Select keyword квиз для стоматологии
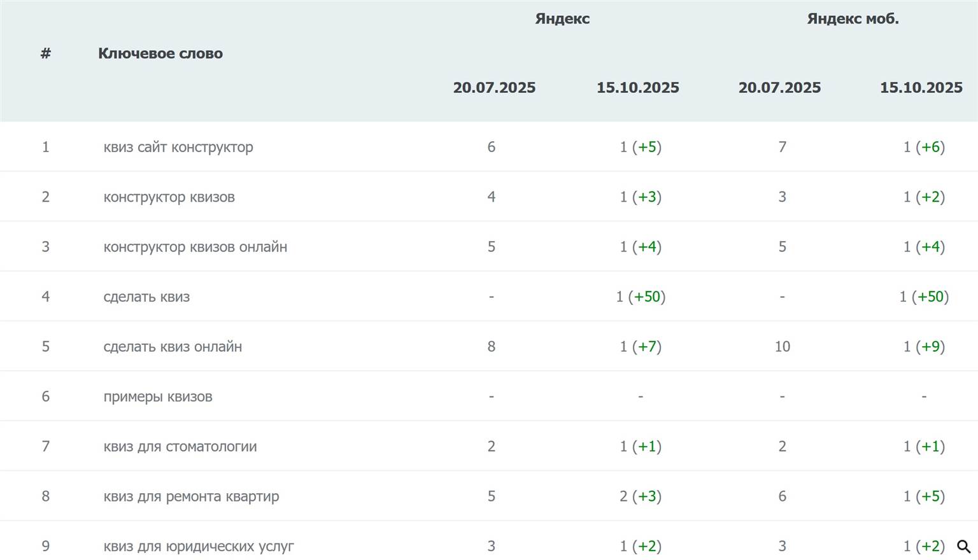 point(180,447)
